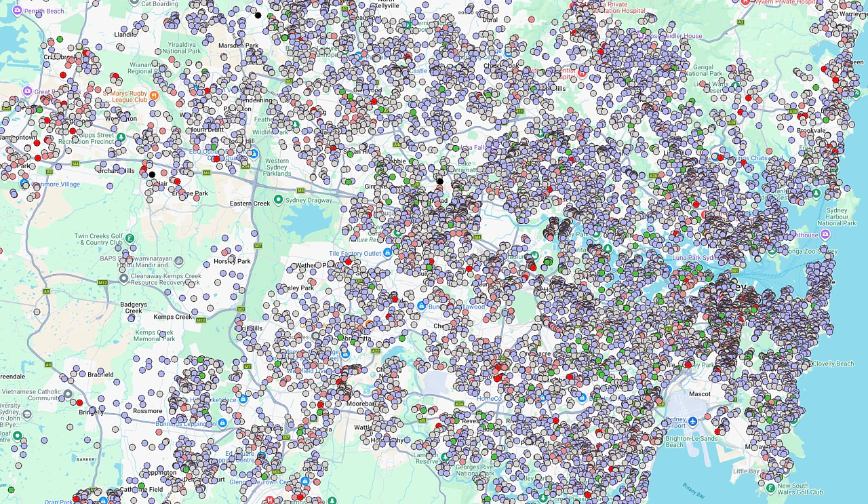
Task: Select the Badgerys Creek label
Action: (x=134, y=308)
